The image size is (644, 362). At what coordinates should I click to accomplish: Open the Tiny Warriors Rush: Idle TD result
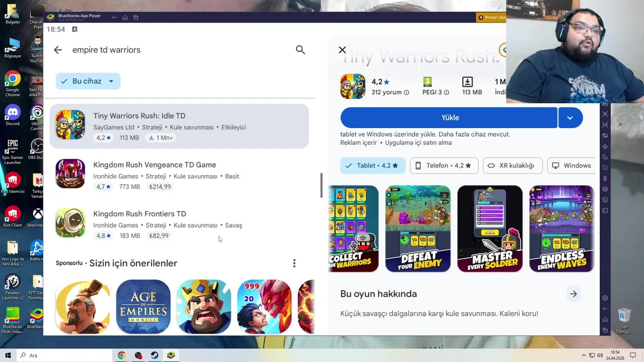(x=179, y=126)
